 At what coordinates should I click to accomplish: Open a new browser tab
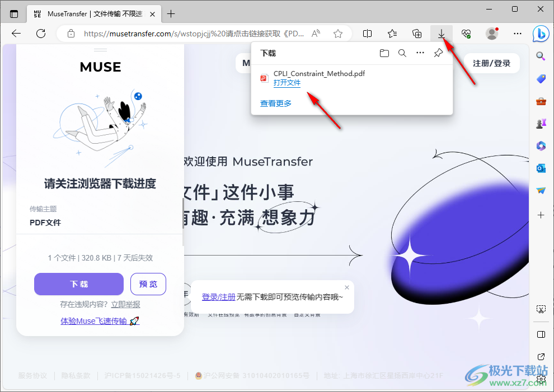click(171, 13)
